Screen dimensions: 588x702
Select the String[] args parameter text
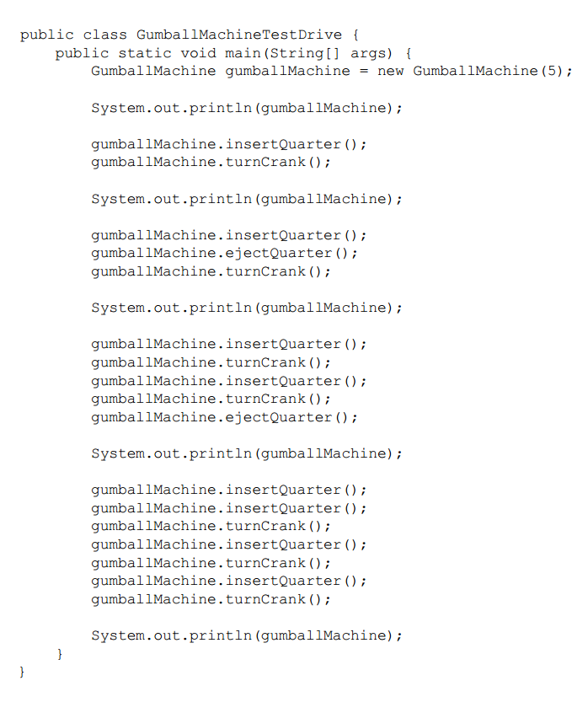329,53
